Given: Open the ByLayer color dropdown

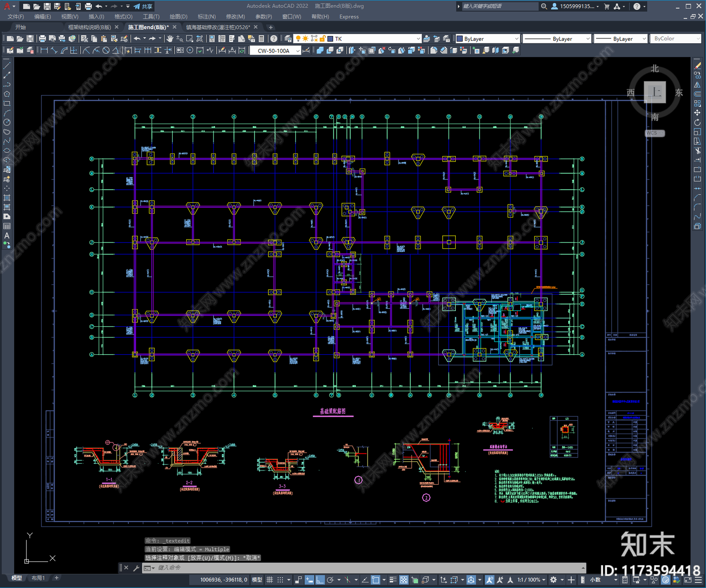Looking at the screenshot, I should (x=517, y=39).
